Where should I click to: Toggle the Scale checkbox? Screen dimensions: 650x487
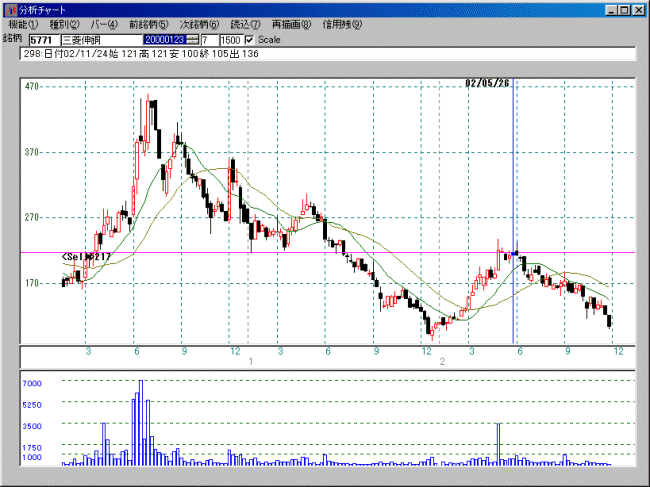coord(249,40)
